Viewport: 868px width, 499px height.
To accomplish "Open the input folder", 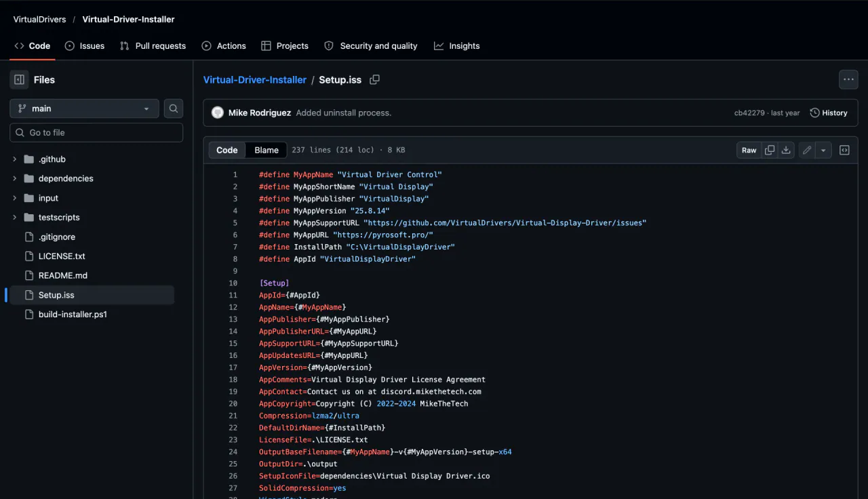I will (x=48, y=198).
